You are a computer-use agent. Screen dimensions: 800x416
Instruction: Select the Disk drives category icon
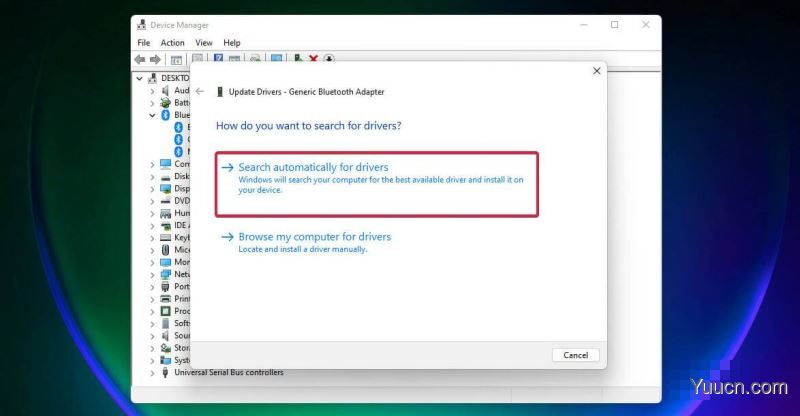(x=165, y=177)
